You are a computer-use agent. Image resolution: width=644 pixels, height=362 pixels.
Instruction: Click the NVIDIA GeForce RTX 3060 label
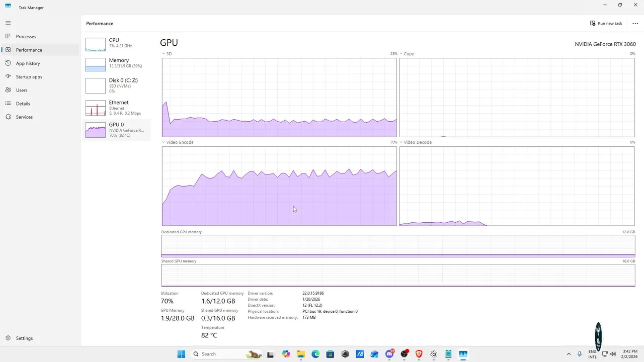point(605,44)
